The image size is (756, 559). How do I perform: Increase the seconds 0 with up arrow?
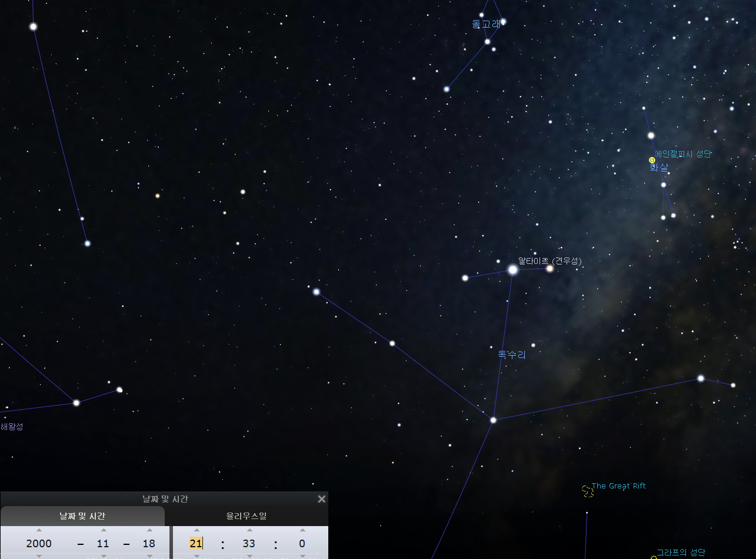click(x=302, y=530)
